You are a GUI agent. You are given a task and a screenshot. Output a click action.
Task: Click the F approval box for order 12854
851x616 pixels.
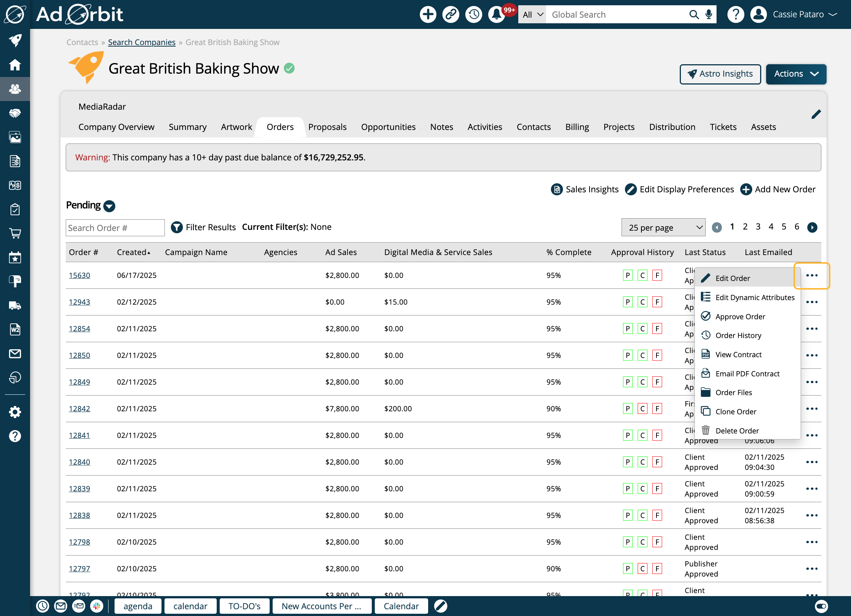pyautogui.click(x=657, y=329)
